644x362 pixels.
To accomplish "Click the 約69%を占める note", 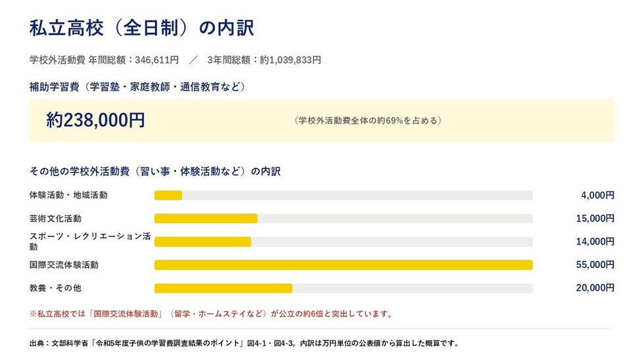I will click(x=368, y=120).
